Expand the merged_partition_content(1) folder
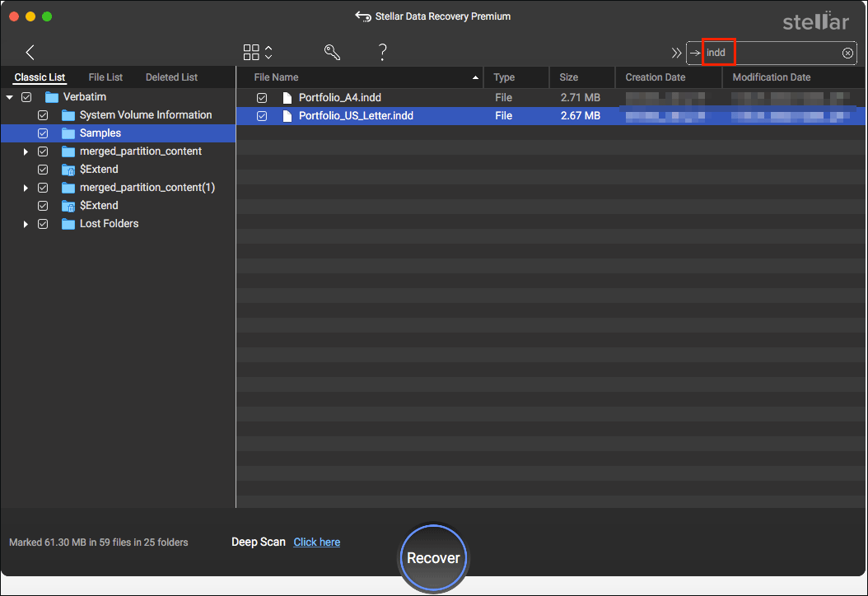The height and width of the screenshot is (596, 868). (26, 189)
